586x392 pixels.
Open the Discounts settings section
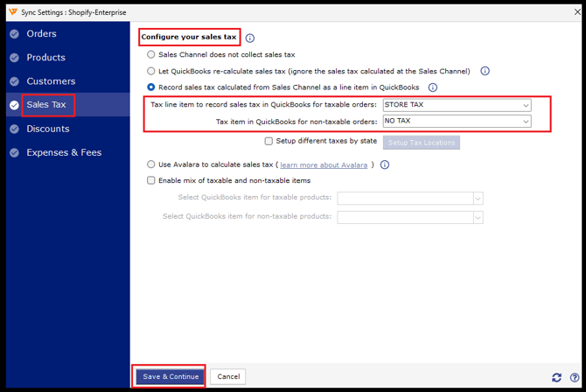(68, 129)
